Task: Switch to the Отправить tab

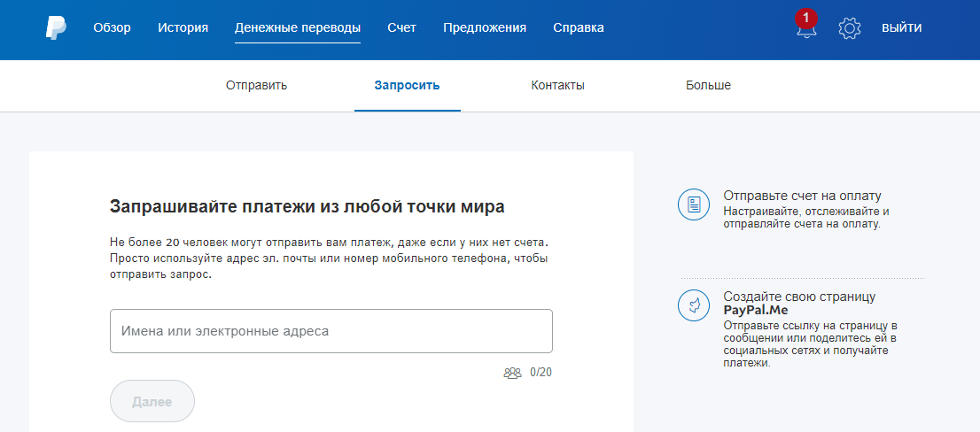Action: pyautogui.click(x=257, y=86)
